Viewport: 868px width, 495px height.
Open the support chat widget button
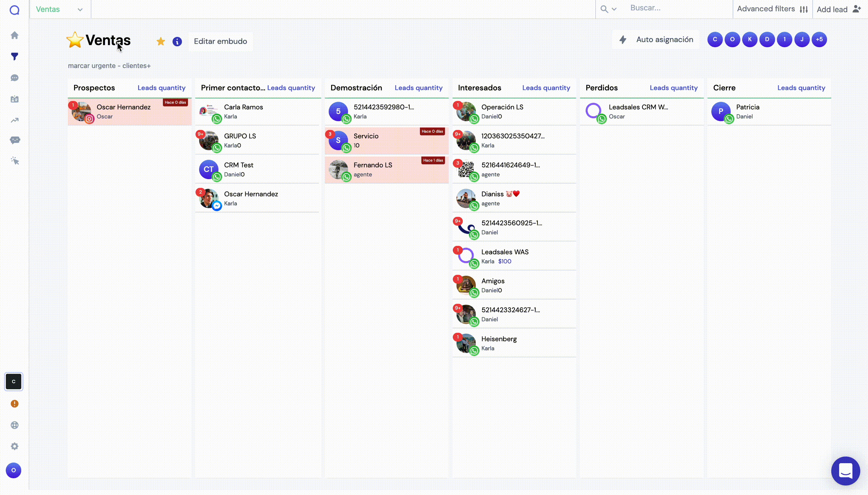pyautogui.click(x=846, y=471)
